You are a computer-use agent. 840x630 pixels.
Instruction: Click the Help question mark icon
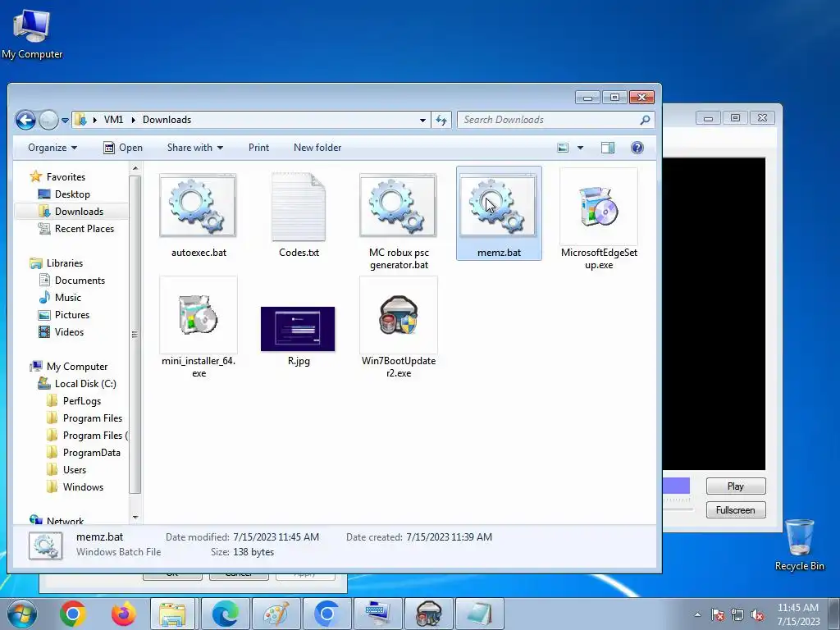point(637,148)
